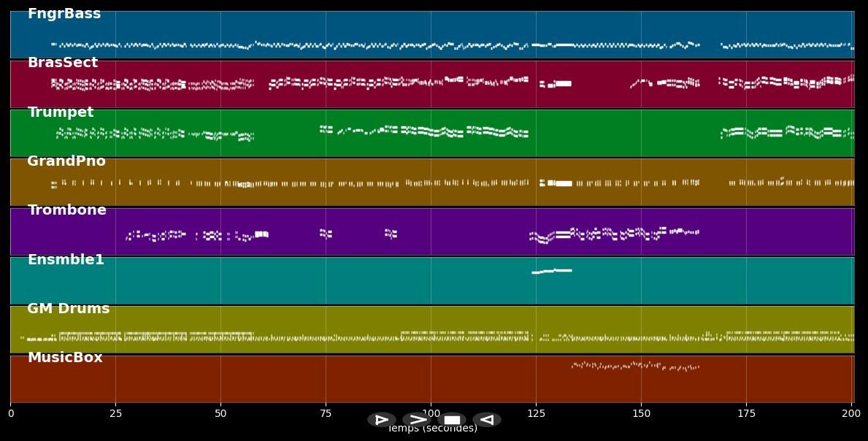Click the right-pointing triangle playback button
The height and width of the screenshot is (441, 868).
tap(382, 420)
